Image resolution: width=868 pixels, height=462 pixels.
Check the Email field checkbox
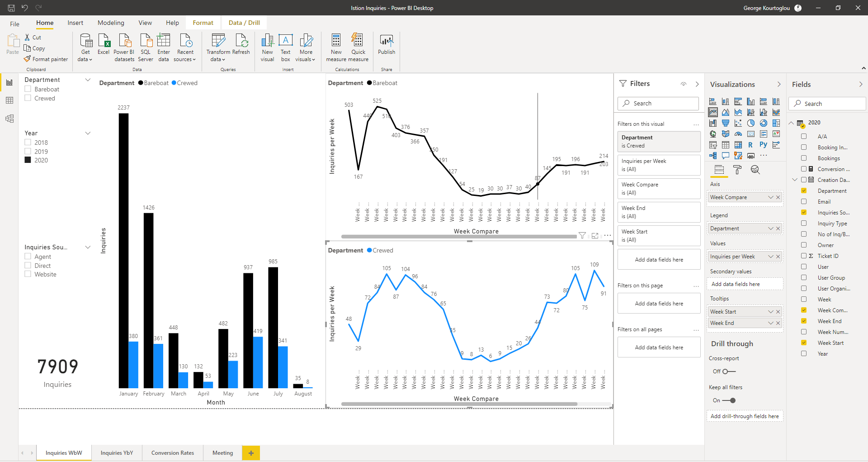[x=804, y=201]
